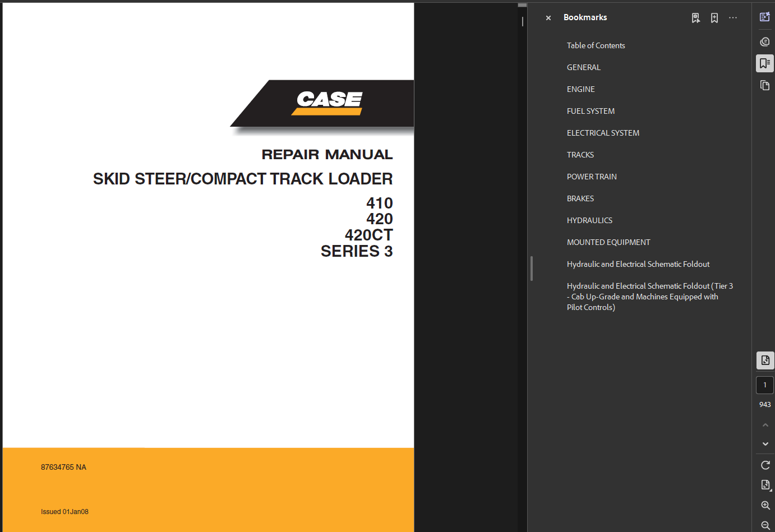The width and height of the screenshot is (775, 532).
Task: Open the Table of Contents bookmark
Action: 596,45
